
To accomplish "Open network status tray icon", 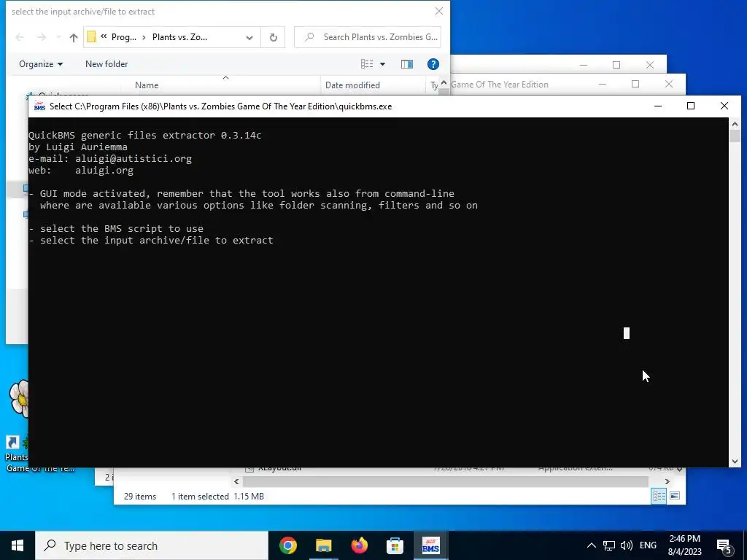I will point(609,545).
